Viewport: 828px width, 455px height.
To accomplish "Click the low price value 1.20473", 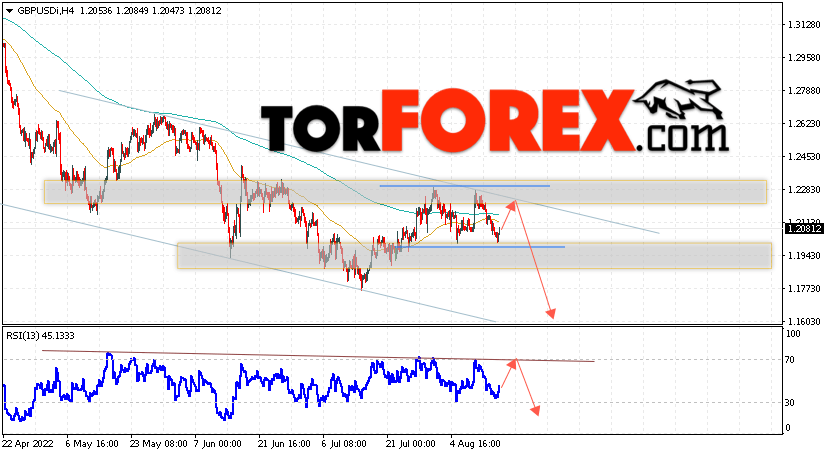I will [x=167, y=11].
